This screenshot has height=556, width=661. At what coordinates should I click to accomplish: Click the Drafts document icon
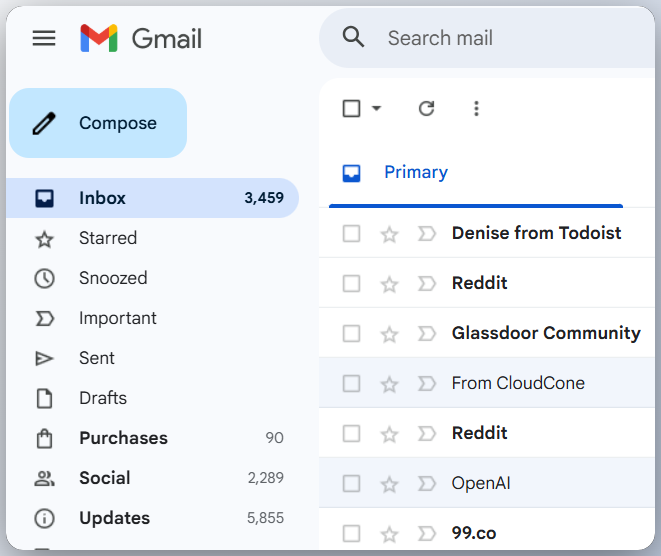pyautogui.click(x=44, y=398)
